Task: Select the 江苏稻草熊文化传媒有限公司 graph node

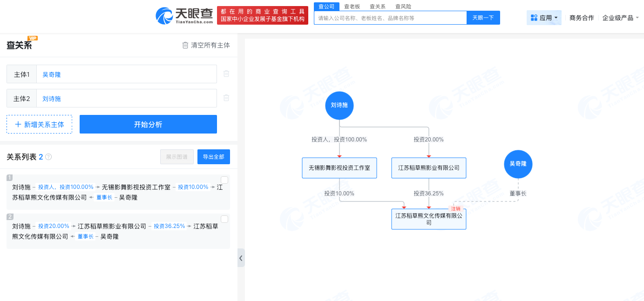Action: tap(429, 219)
